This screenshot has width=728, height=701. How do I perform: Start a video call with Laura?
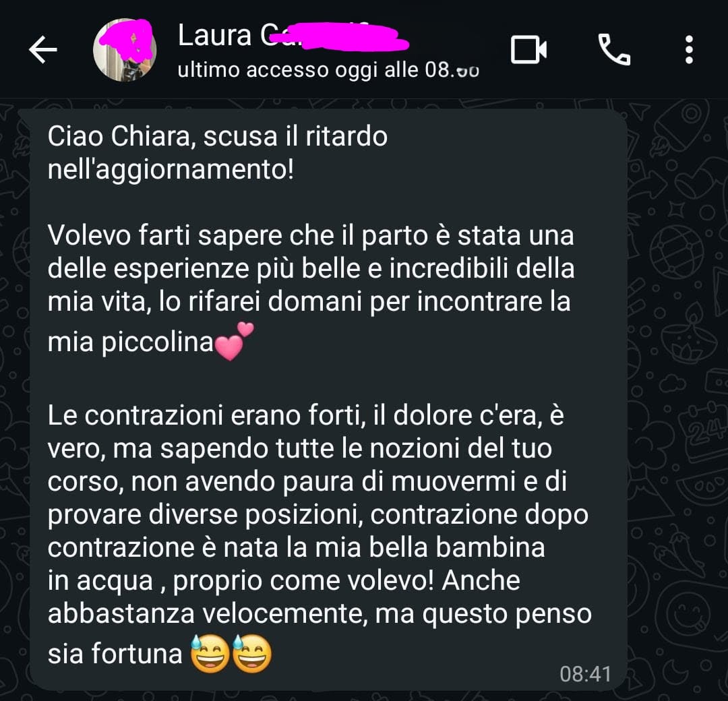528,49
